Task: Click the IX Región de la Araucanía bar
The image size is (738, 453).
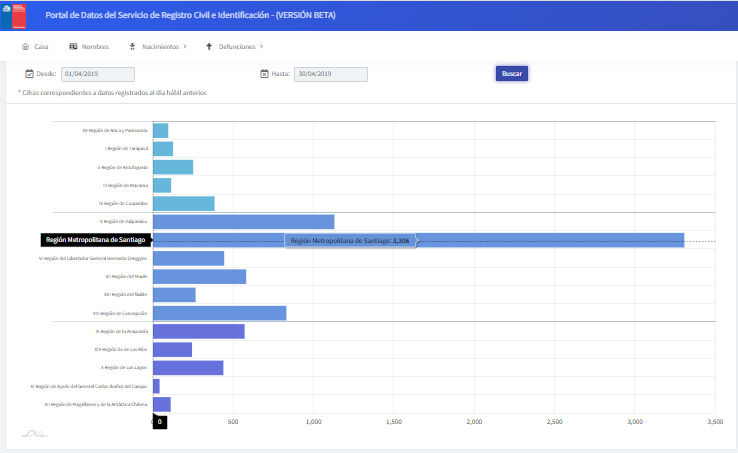Action: click(198, 331)
